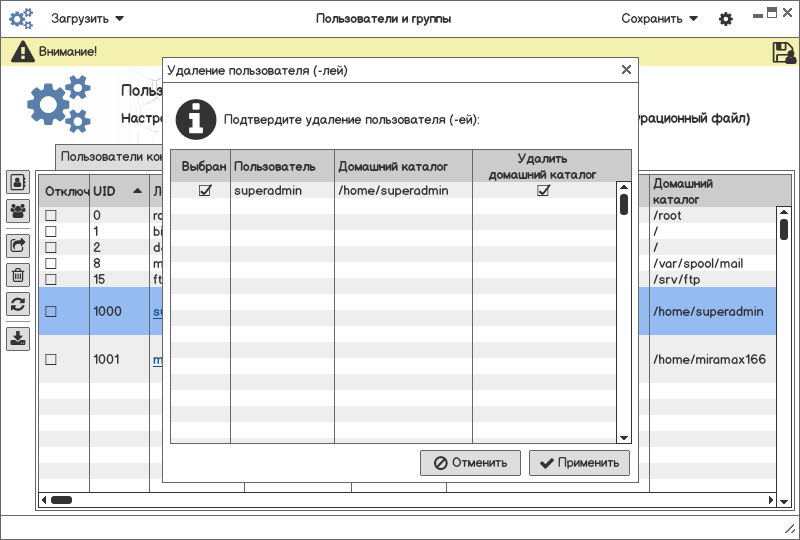
Task: Click the download/import icon in sidebar
Action: (18, 338)
